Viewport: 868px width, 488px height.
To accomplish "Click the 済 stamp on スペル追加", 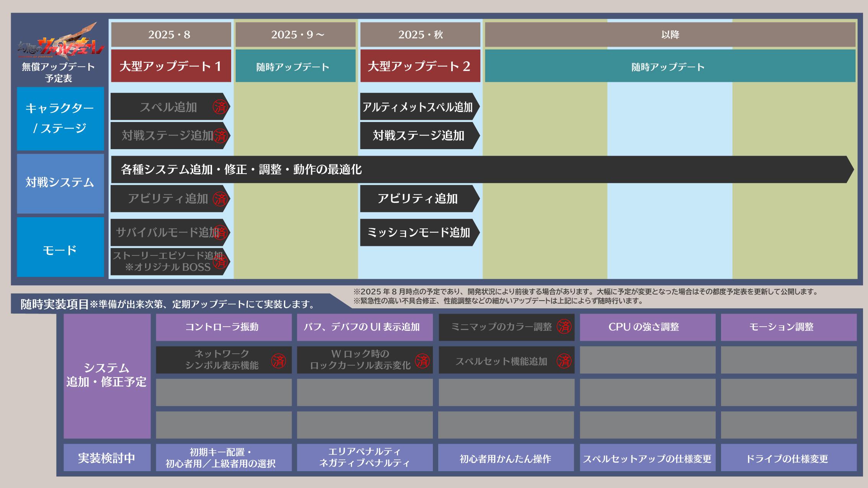I will pos(220,107).
